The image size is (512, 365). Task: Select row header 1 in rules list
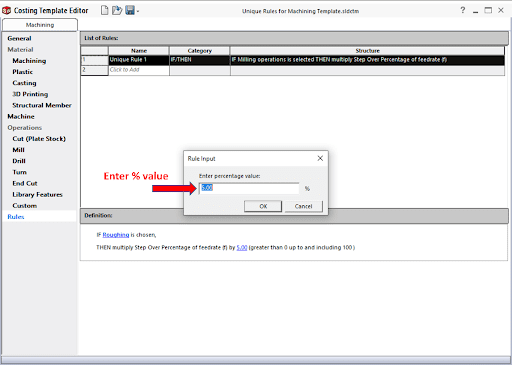click(94, 60)
